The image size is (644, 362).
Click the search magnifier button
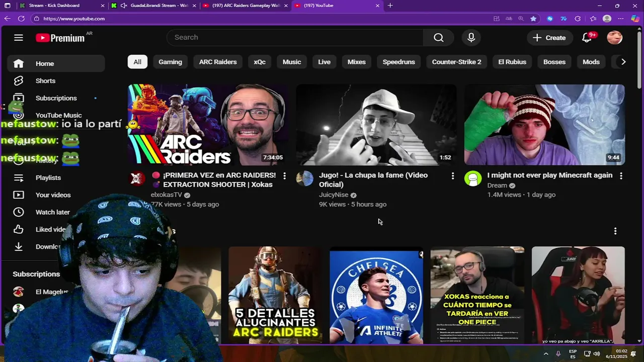pyautogui.click(x=439, y=38)
